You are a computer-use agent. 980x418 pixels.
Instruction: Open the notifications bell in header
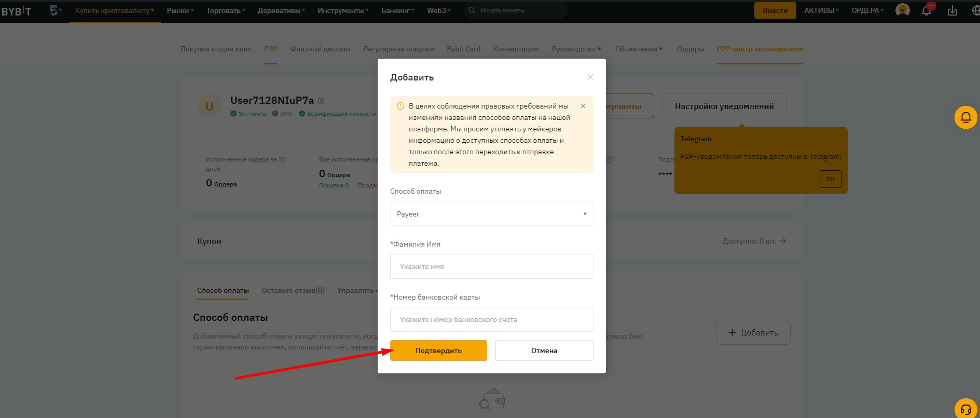coord(927,10)
